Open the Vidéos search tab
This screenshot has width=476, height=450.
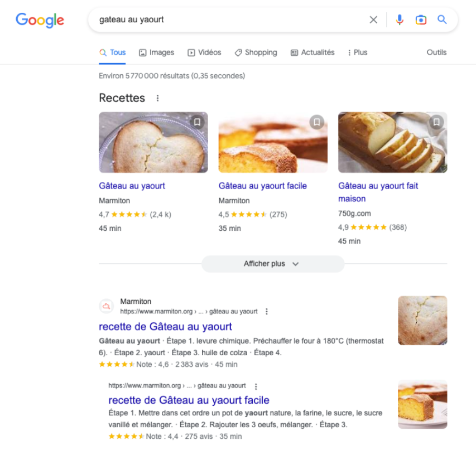click(204, 52)
